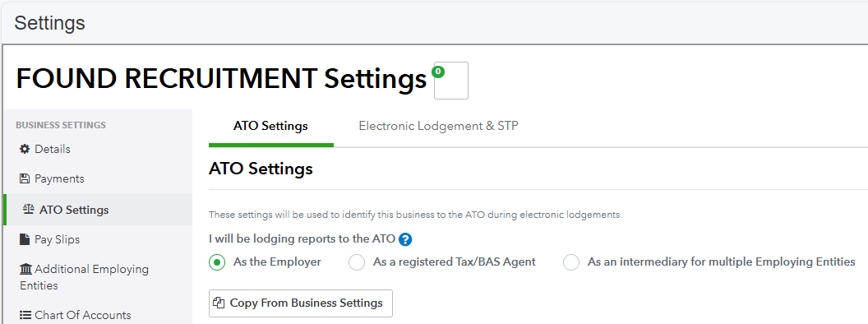Click the bank building icon for Additional Employing Entities

pyautogui.click(x=25, y=269)
